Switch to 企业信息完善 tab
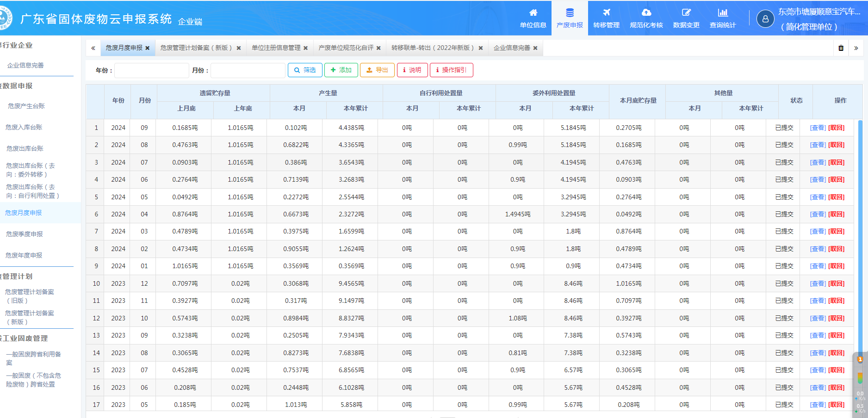This screenshot has height=418, width=868. tap(512, 48)
